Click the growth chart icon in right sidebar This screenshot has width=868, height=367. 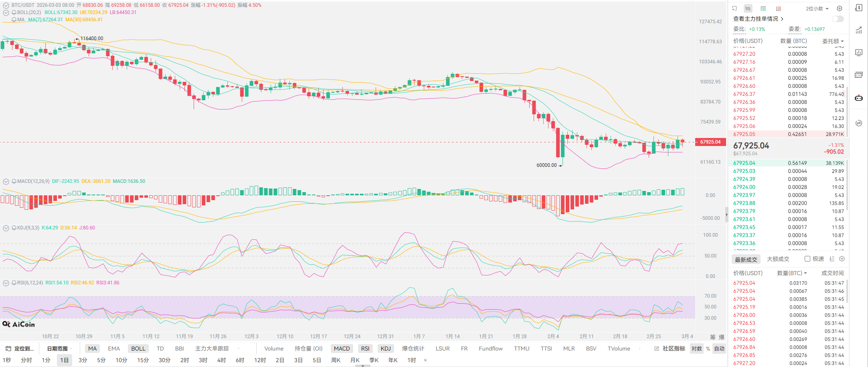tap(858, 30)
